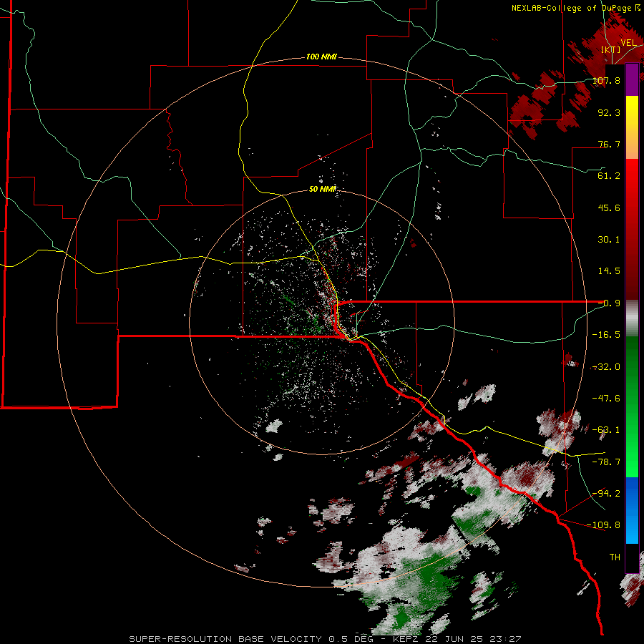The width and height of the screenshot is (644, 644).
Task: Click the TH legend label
Action: tap(615, 557)
